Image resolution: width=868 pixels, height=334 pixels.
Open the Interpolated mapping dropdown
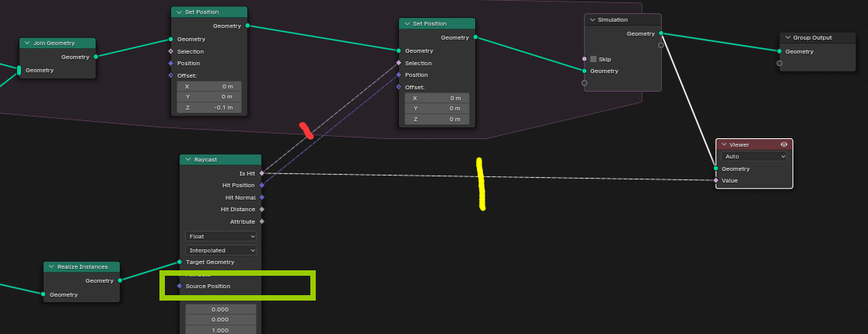220,250
